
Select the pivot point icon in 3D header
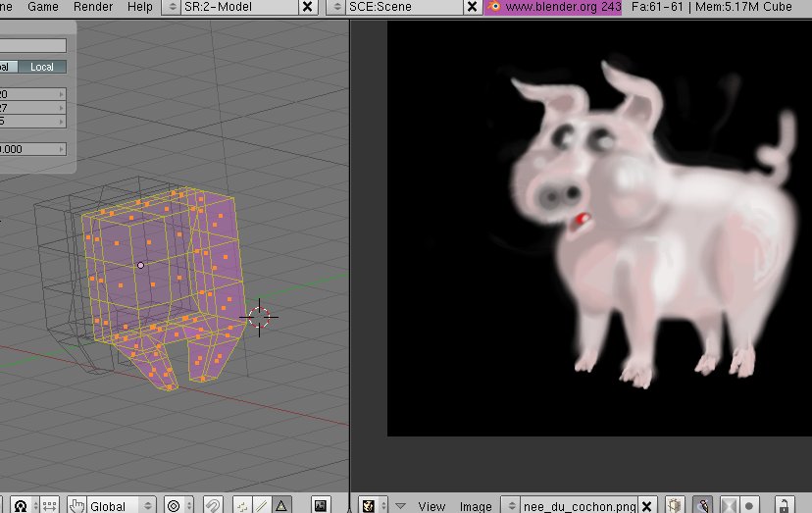click(x=21, y=505)
